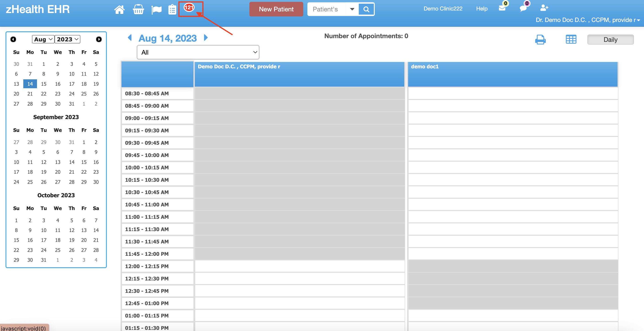644x331 pixels.
Task: Click the demo doc1 column header
Action: [x=513, y=74]
